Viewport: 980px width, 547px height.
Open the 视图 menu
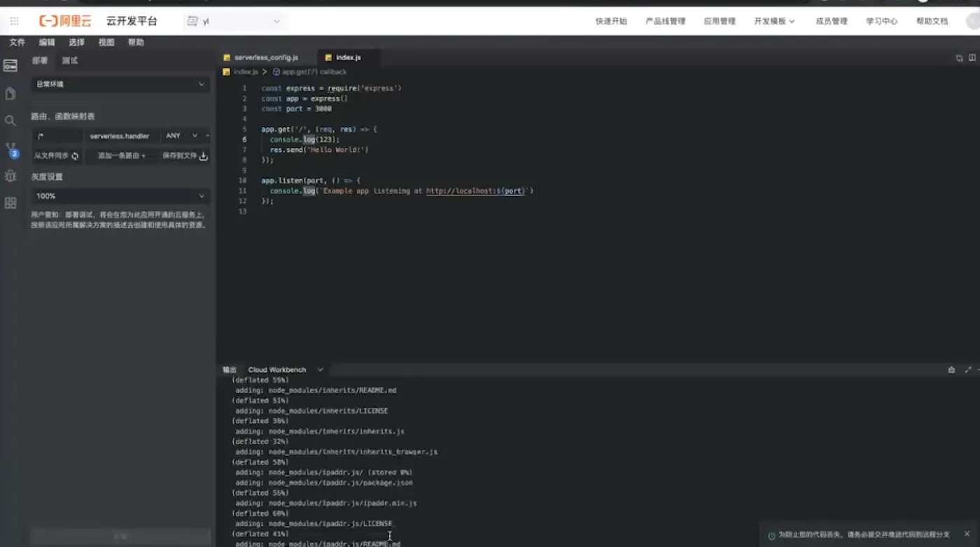106,43
